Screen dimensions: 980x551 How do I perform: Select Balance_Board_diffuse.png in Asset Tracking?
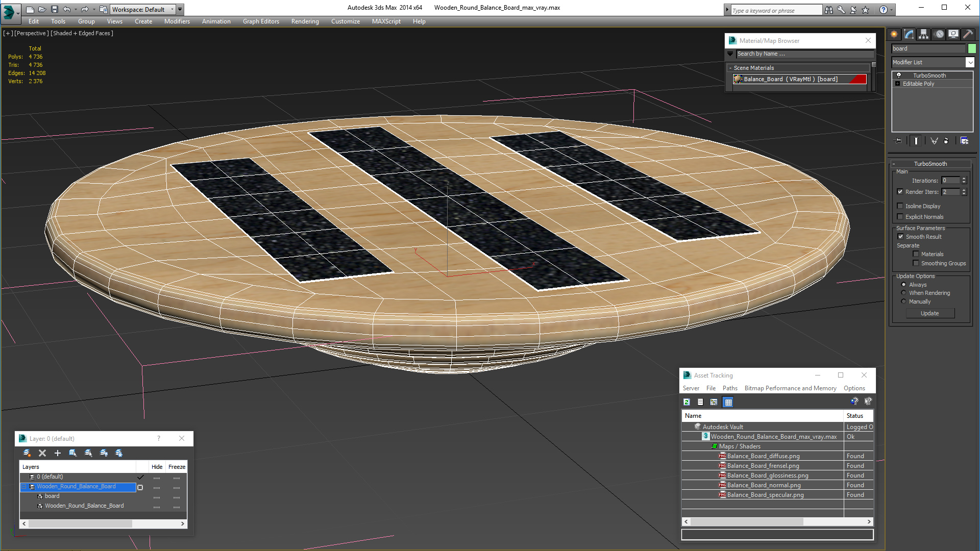click(763, 456)
